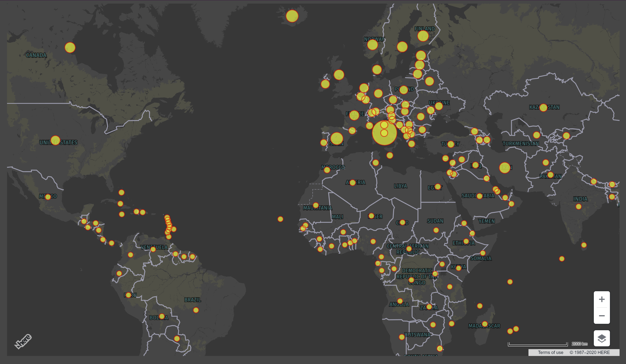Click the zoom out minus button

(601, 316)
